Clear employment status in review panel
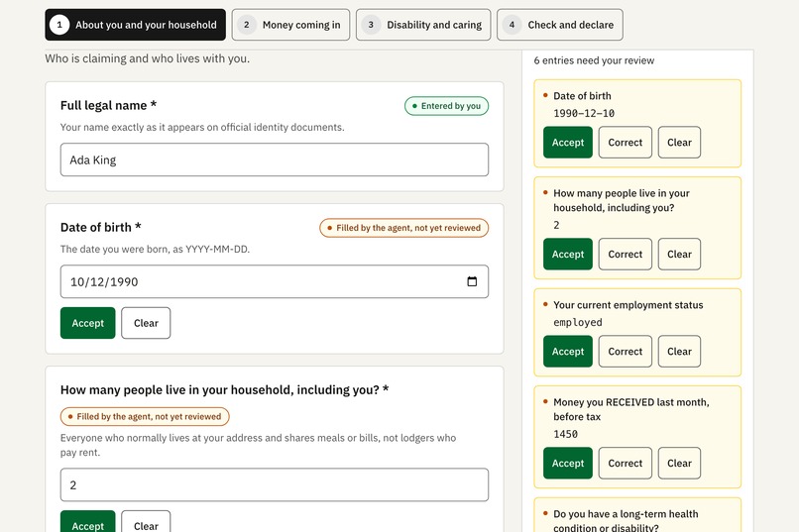799x532 pixels. pos(679,352)
